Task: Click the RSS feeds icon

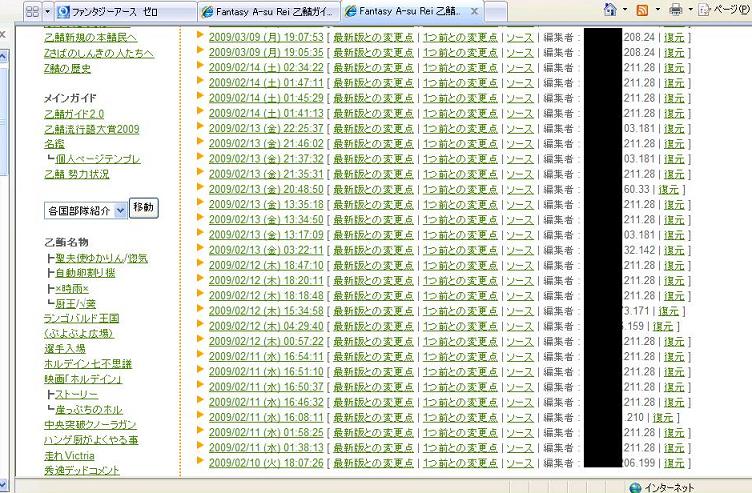Action: coord(642,10)
